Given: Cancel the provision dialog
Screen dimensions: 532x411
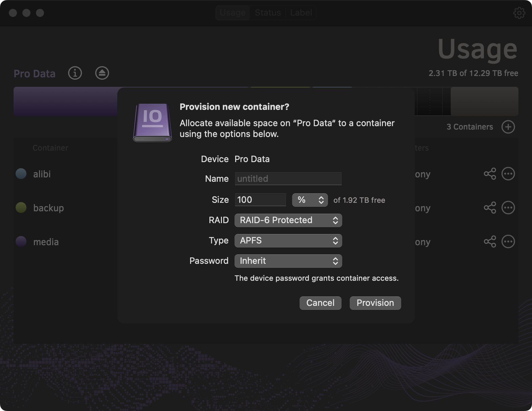Looking at the screenshot, I should point(320,303).
